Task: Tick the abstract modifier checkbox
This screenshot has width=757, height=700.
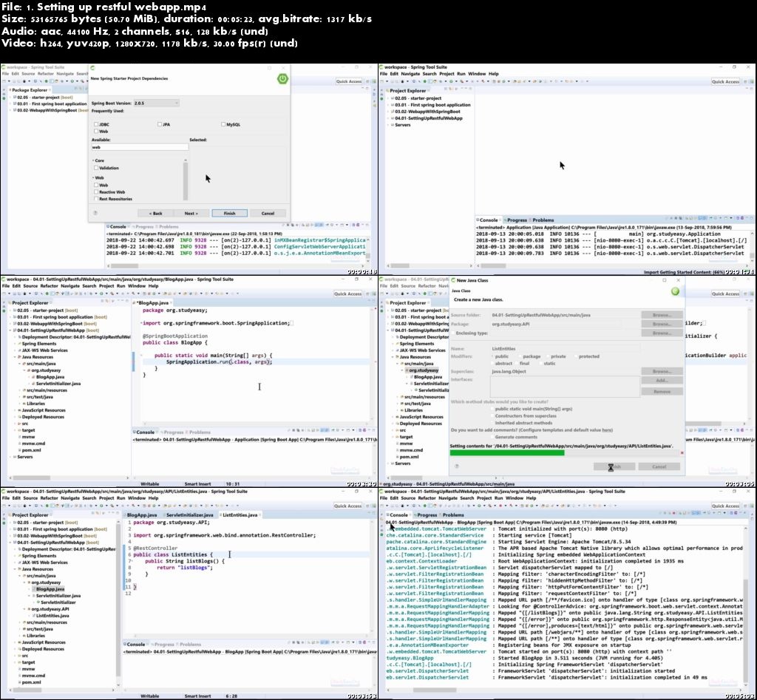Action: 492,364
